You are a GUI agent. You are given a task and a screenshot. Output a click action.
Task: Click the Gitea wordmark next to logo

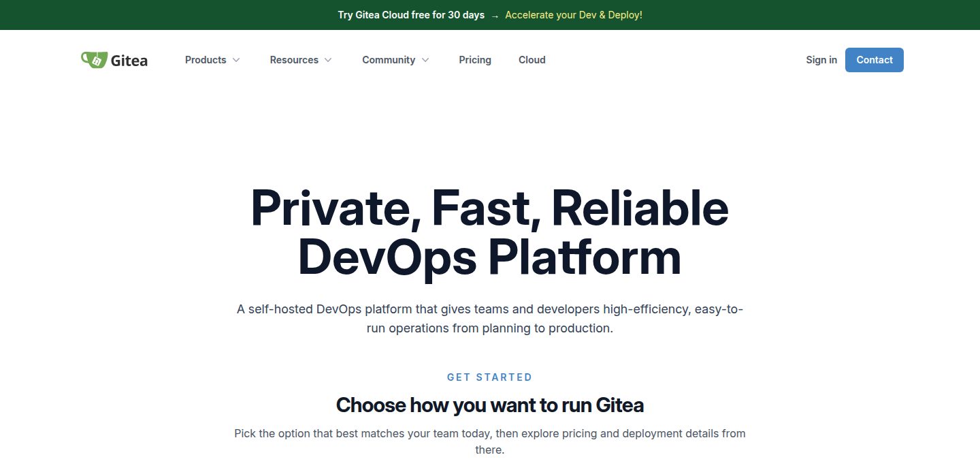click(129, 61)
